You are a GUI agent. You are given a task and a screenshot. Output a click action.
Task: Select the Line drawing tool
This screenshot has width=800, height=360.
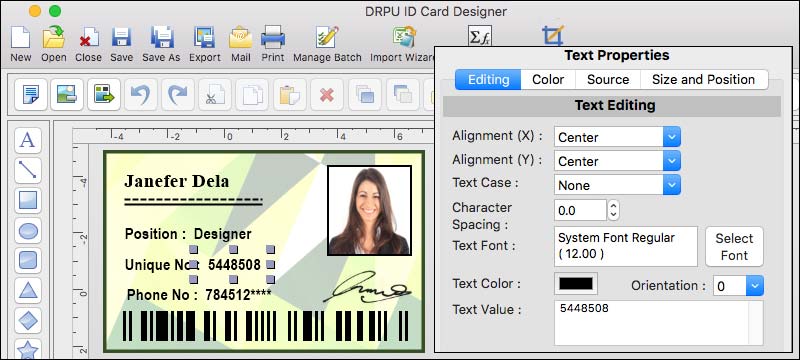coord(28,170)
